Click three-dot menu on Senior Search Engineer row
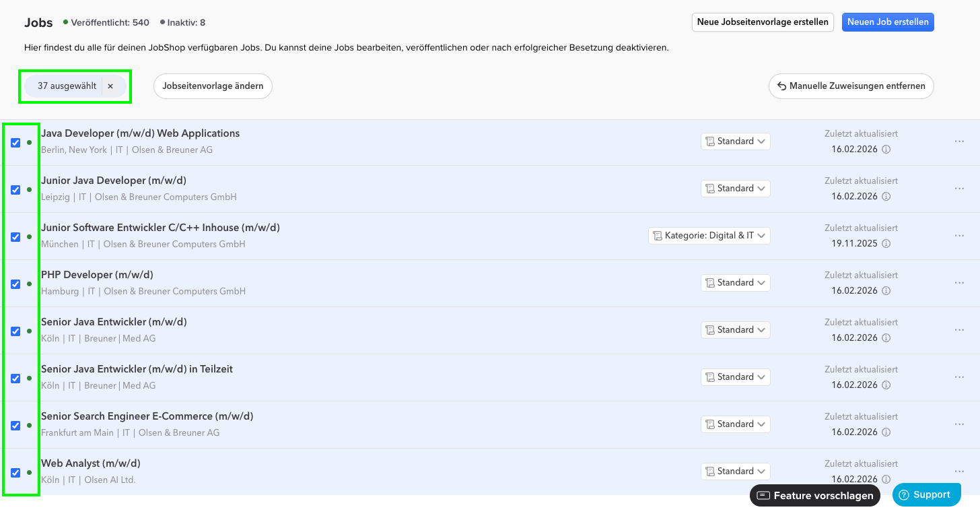 point(959,424)
